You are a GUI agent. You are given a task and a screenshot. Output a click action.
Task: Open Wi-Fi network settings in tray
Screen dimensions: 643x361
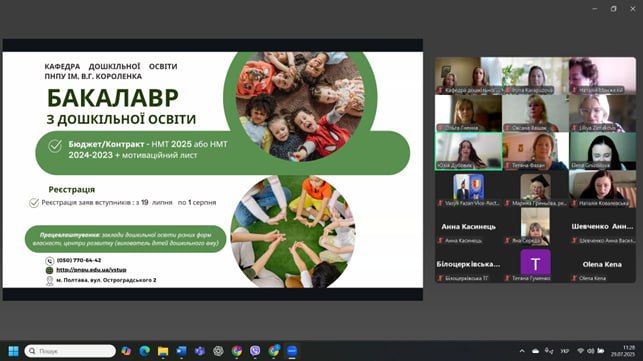click(x=580, y=351)
